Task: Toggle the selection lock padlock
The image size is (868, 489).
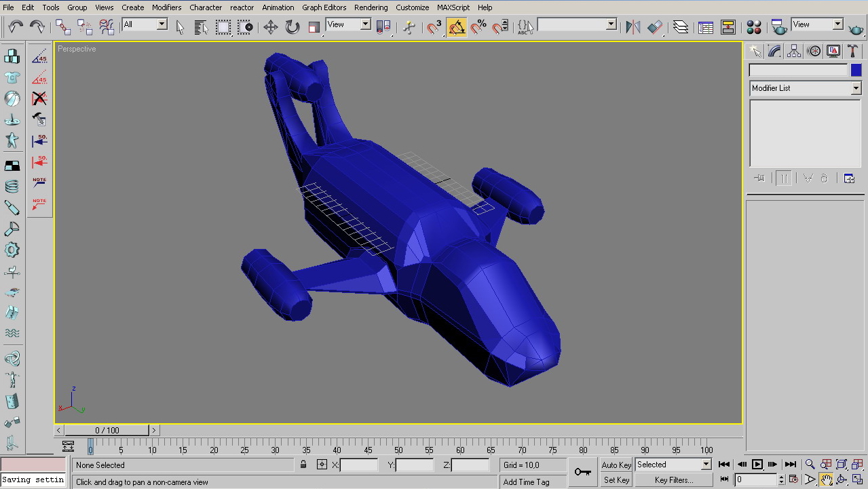Action: [303, 465]
